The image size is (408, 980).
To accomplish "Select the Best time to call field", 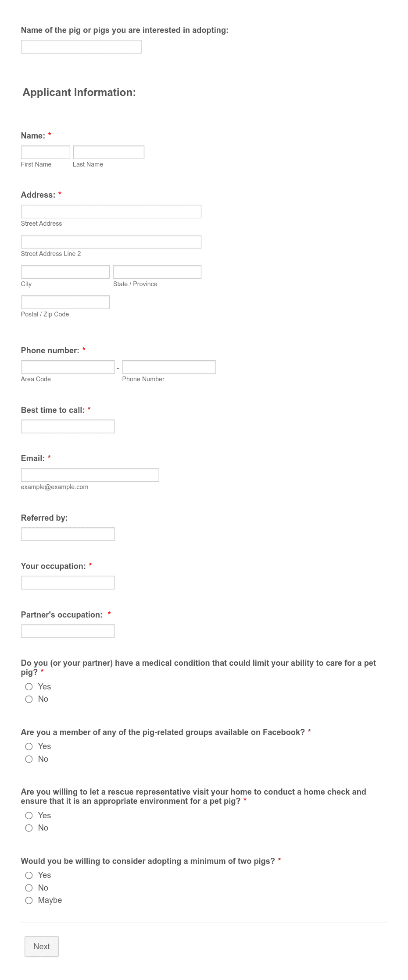I will [x=68, y=426].
